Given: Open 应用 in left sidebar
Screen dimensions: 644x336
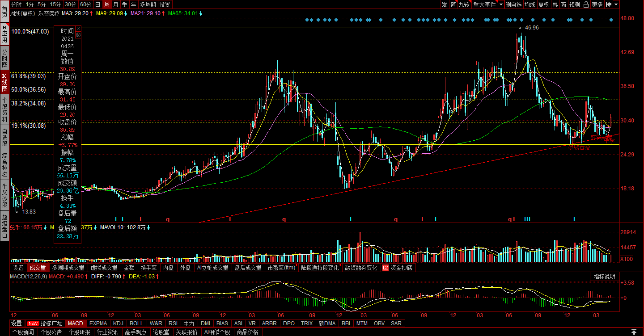Looking at the screenshot, I should point(4,34).
